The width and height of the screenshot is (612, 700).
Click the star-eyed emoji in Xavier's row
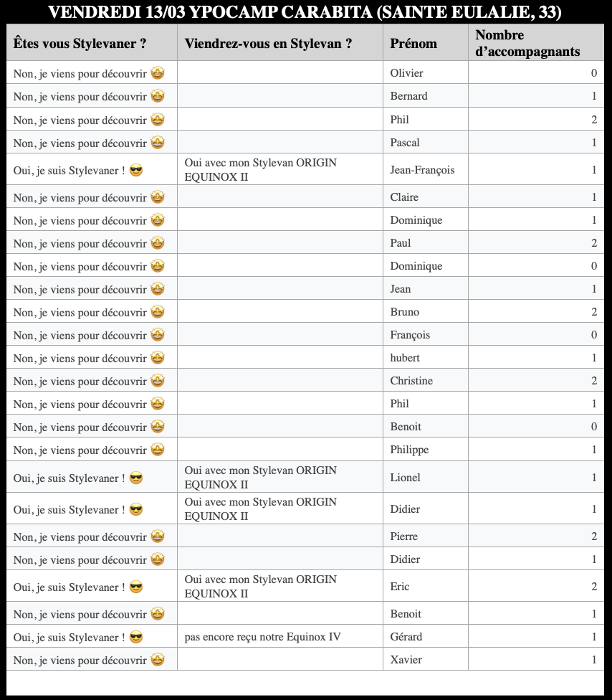(158, 660)
